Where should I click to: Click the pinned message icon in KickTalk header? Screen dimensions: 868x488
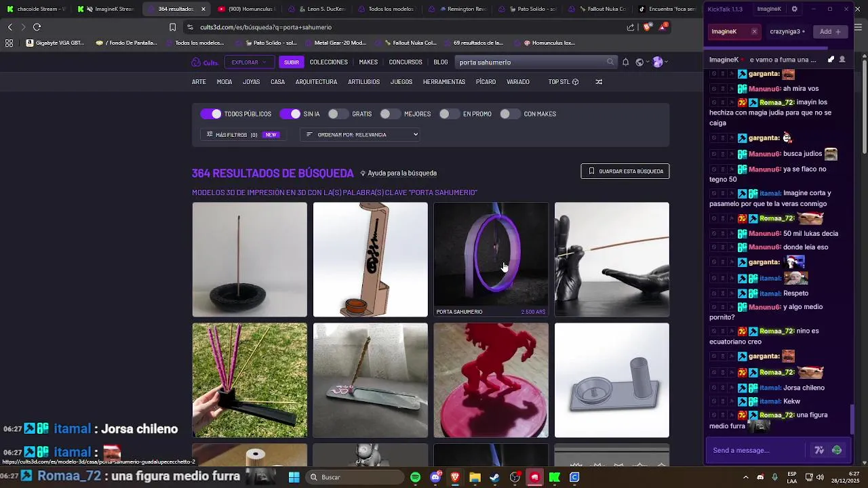pos(831,60)
